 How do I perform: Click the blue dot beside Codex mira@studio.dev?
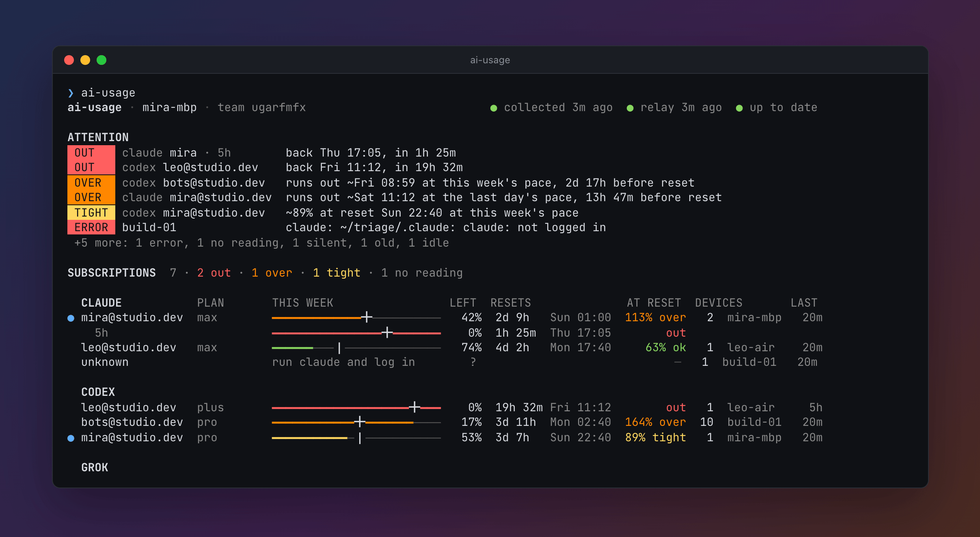pyautogui.click(x=71, y=438)
